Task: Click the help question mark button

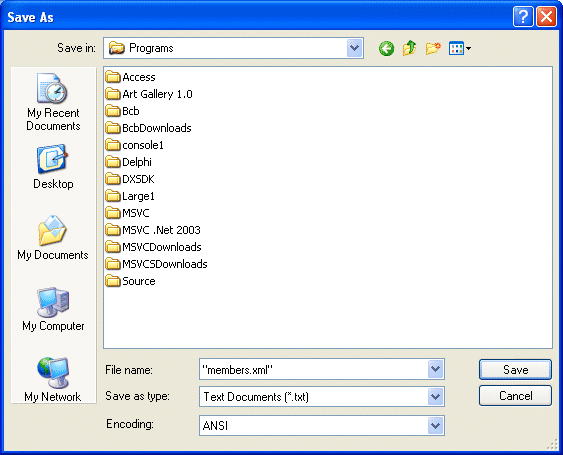Action: [x=523, y=17]
